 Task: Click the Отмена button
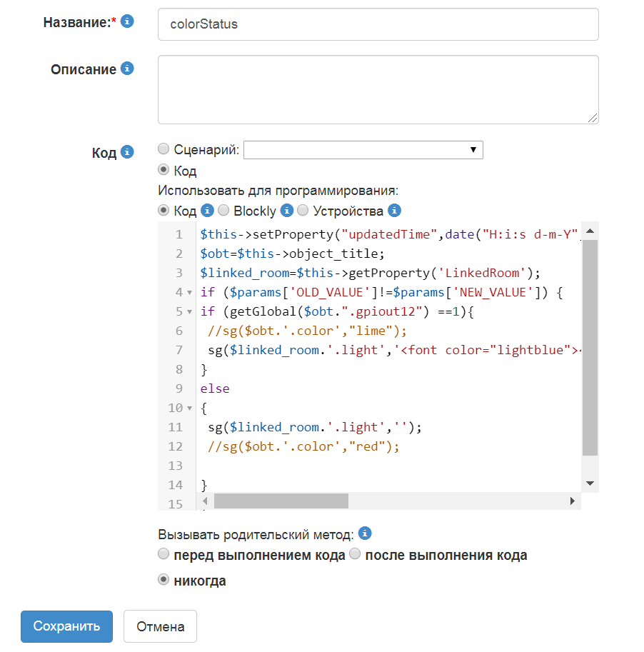(x=160, y=627)
